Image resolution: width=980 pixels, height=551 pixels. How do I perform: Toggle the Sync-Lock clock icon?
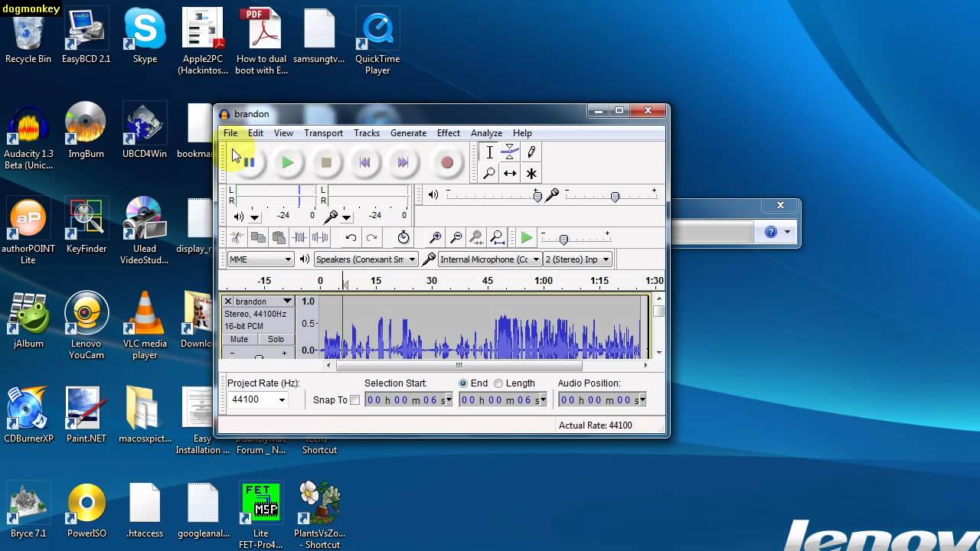coord(403,238)
